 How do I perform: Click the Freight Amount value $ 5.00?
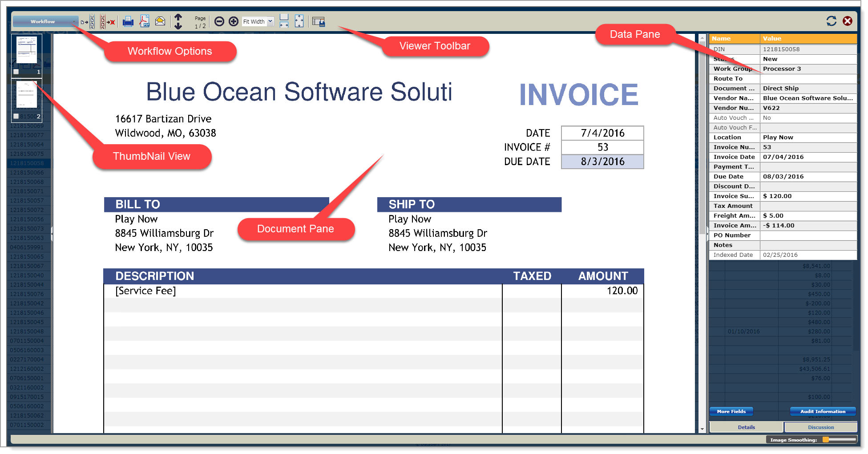pyautogui.click(x=808, y=215)
